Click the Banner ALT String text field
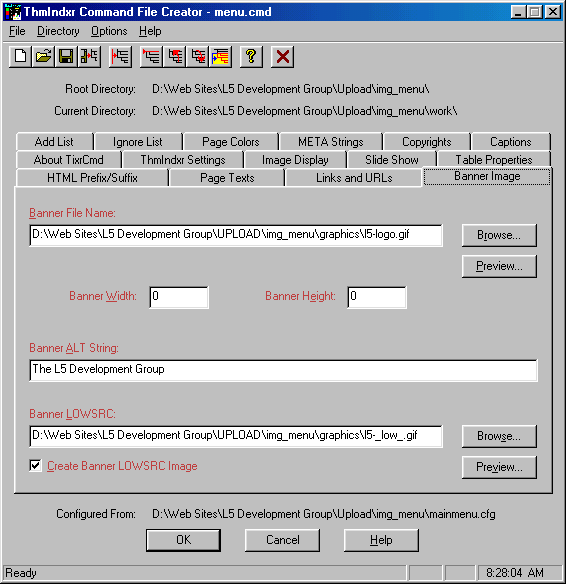This screenshot has height=584, width=566. 283,370
